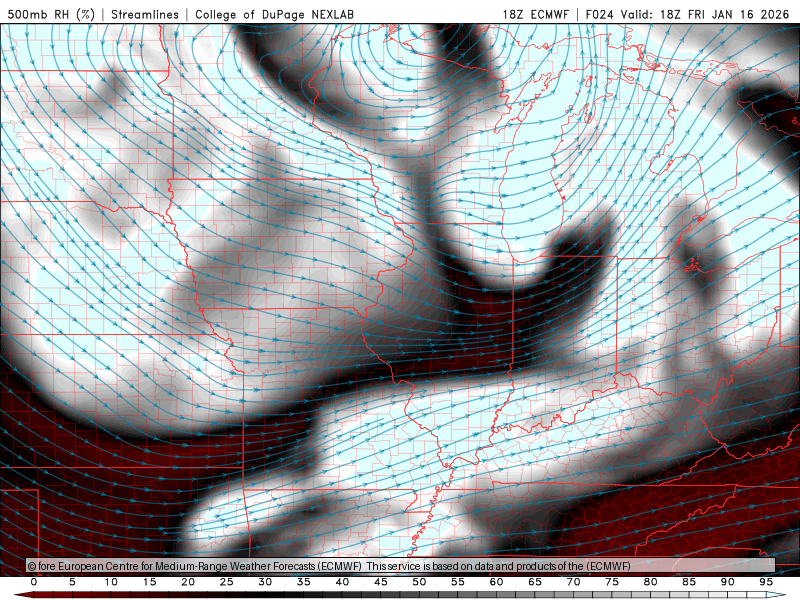Click the "65" colorbar label
The image size is (800, 600).
[535, 582]
